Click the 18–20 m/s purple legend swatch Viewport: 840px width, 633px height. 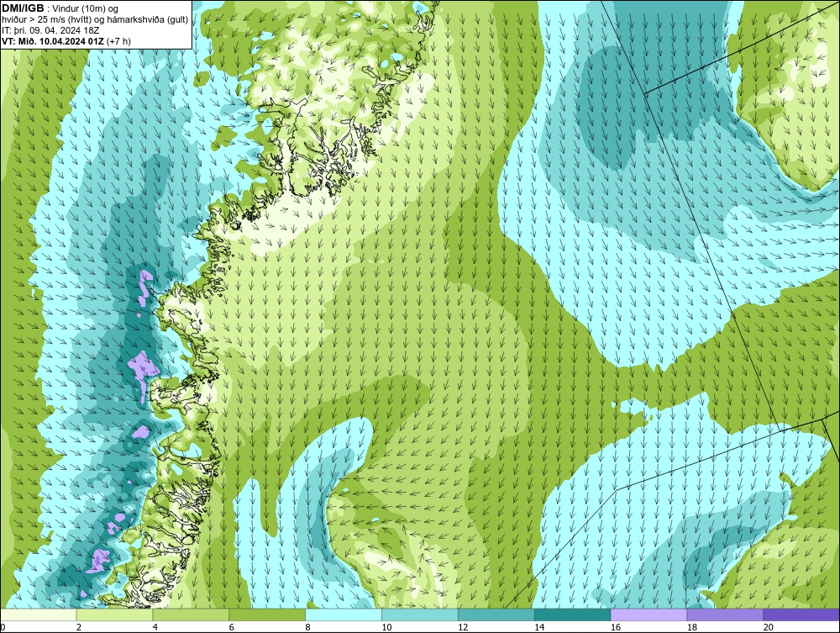[x=725, y=615]
